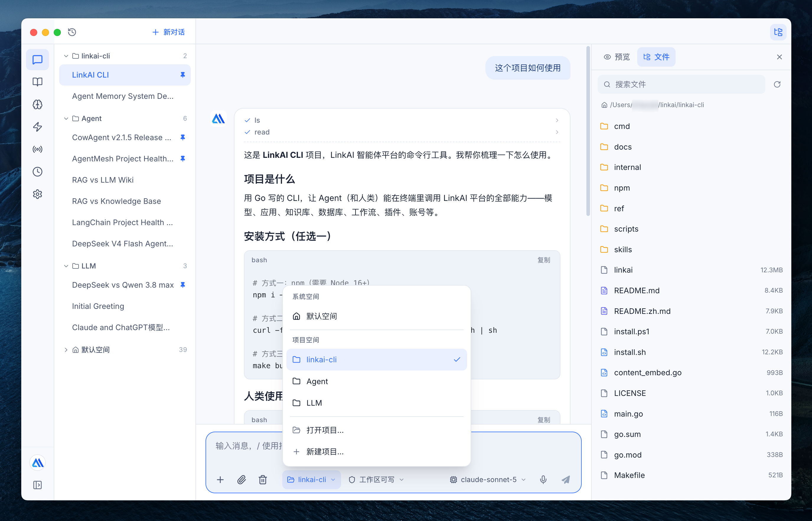Collapse the sidebar panel icon
This screenshot has height=521, width=812.
(x=37, y=485)
